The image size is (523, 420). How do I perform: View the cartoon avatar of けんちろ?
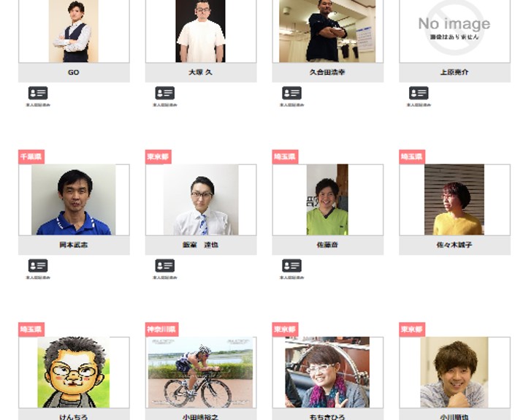click(73, 372)
